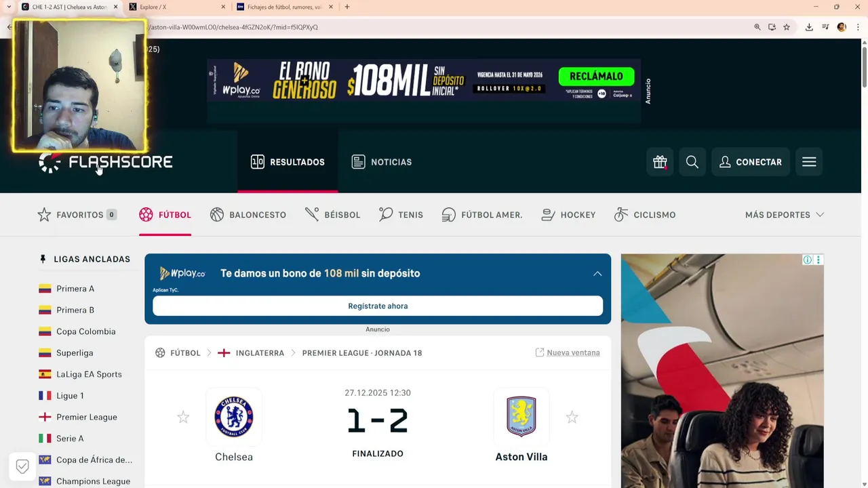Click the Aston Villa team name
The image size is (868, 488).
521,457
